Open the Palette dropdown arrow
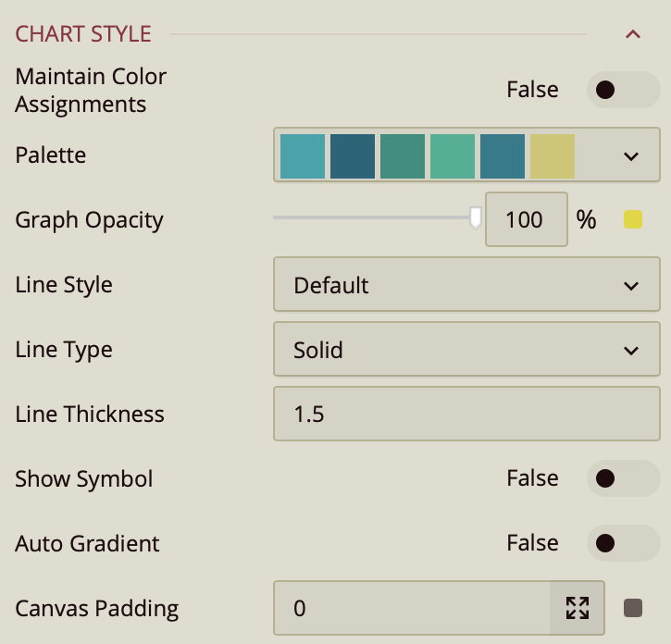 pyautogui.click(x=631, y=155)
